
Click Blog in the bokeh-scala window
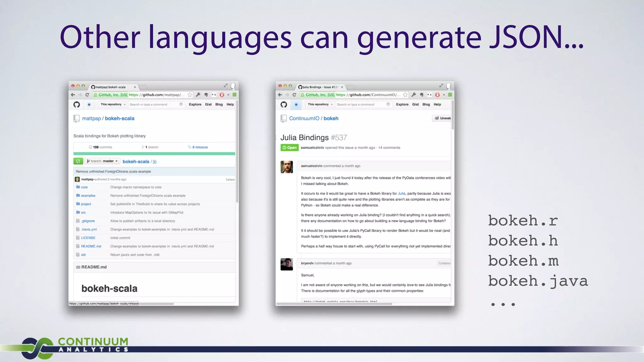[219, 105]
